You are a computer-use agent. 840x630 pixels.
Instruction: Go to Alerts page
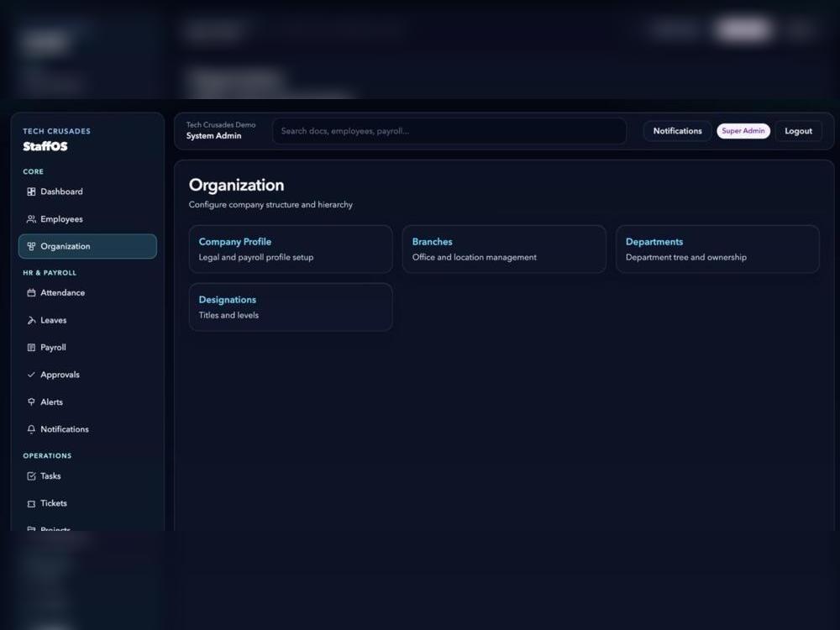tap(87, 402)
